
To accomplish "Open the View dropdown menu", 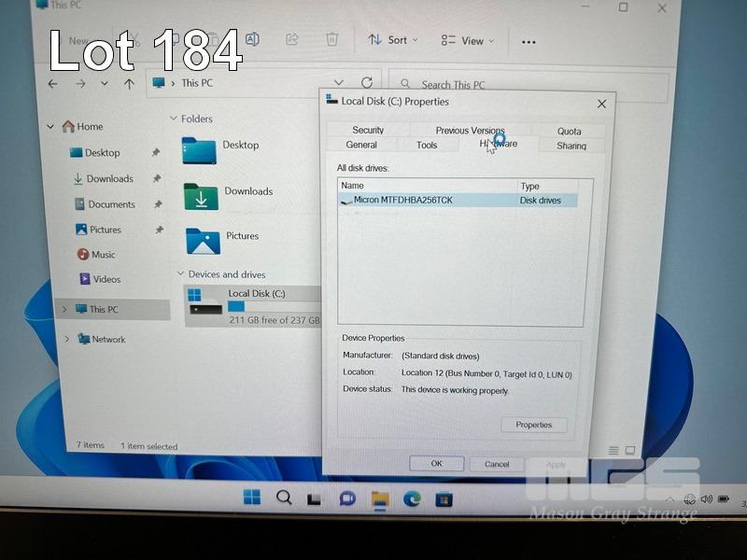I will pyautogui.click(x=468, y=41).
